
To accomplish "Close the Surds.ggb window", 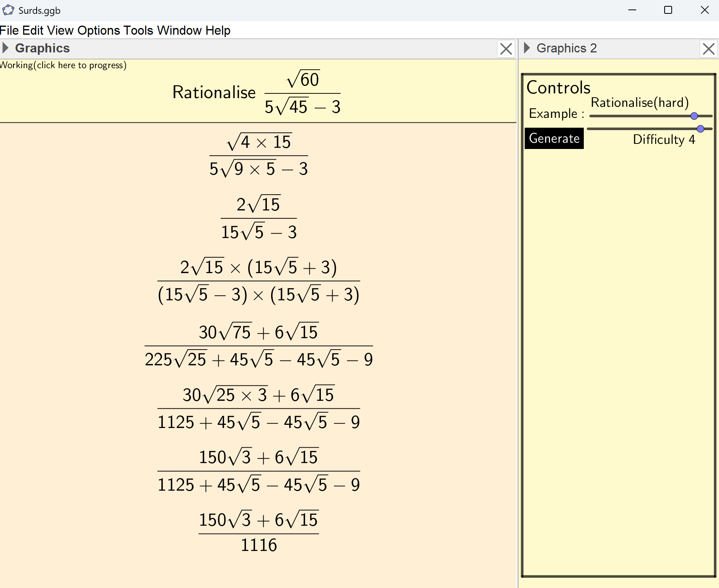I will pos(704,10).
